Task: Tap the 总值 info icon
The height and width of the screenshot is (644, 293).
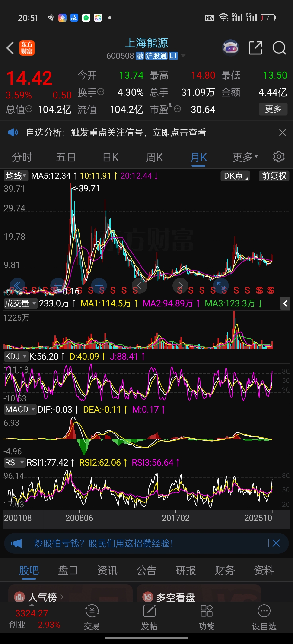Action: point(29,109)
